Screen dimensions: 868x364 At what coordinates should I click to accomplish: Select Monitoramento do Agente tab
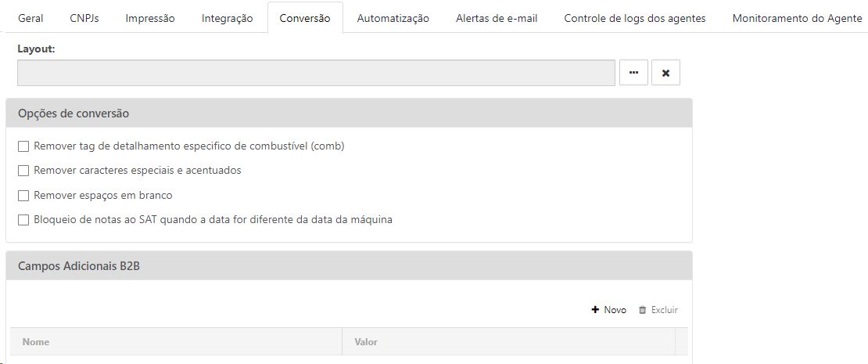[797, 18]
